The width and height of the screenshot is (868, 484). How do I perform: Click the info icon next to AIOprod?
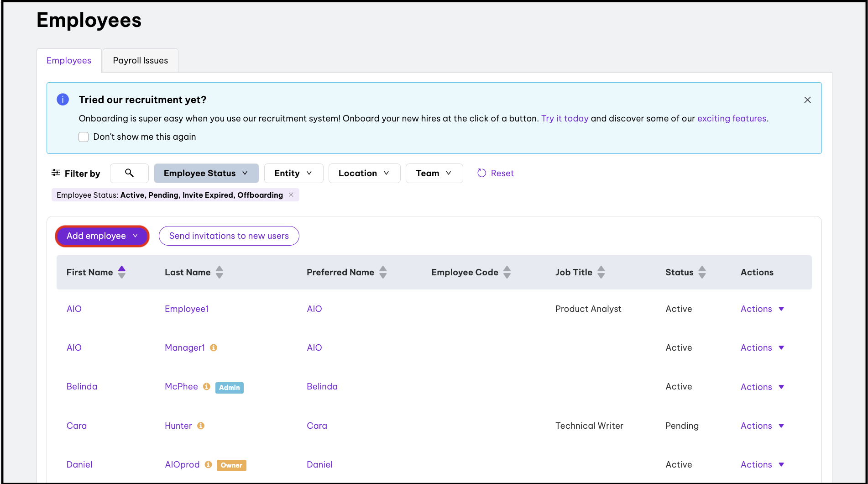209,464
